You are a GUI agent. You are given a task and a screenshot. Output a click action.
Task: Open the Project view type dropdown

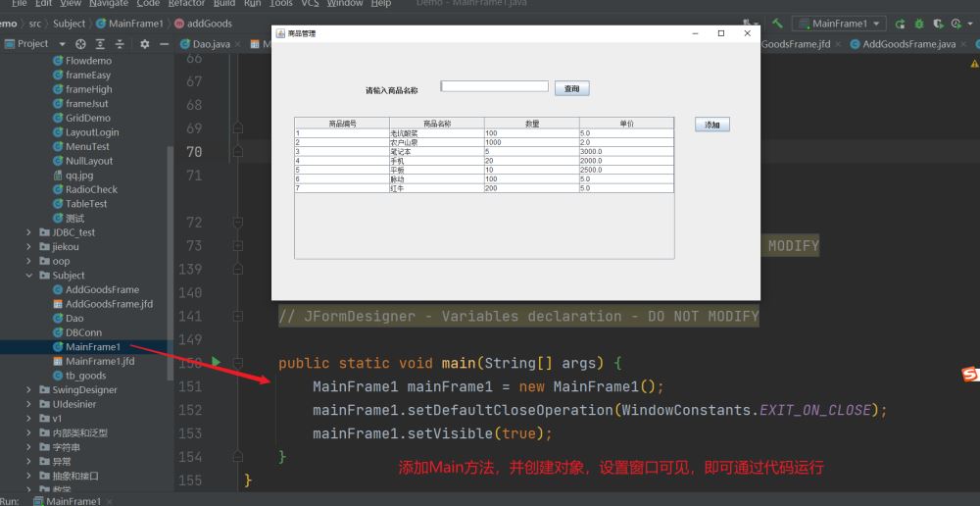62,44
